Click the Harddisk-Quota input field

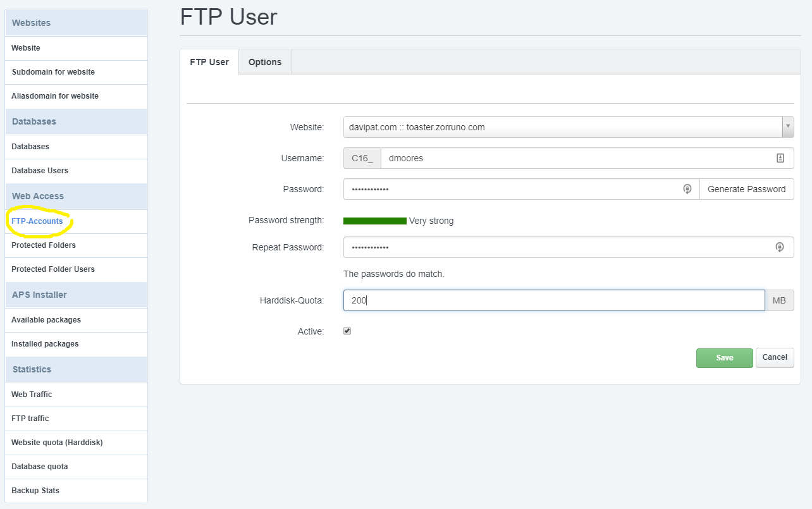(554, 300)
